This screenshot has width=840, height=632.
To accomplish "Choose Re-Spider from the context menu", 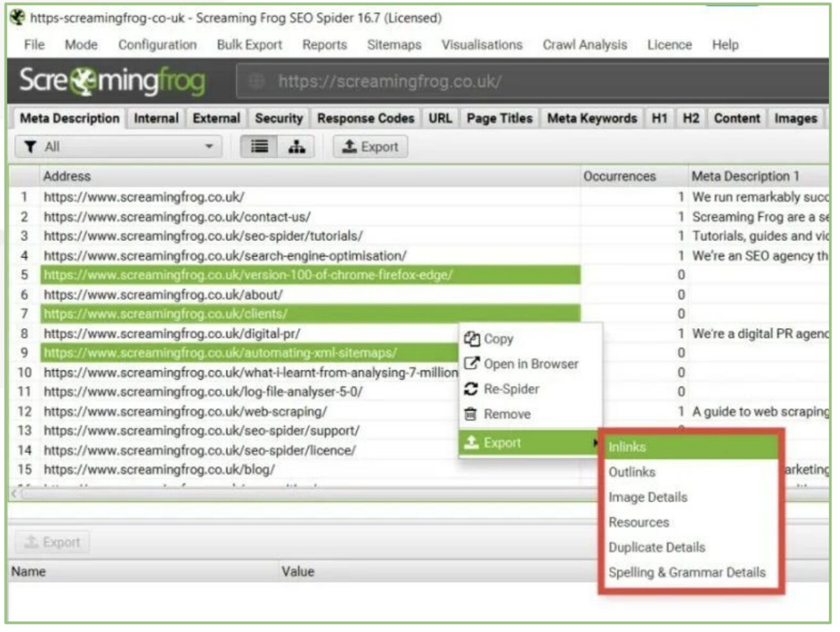I will click(531, 388).
